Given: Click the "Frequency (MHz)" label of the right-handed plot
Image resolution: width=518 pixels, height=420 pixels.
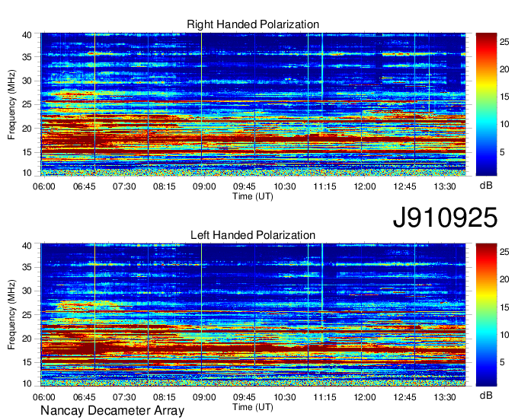Looking at the screenshot, I should pyautogui.click(x=11, y=104).
